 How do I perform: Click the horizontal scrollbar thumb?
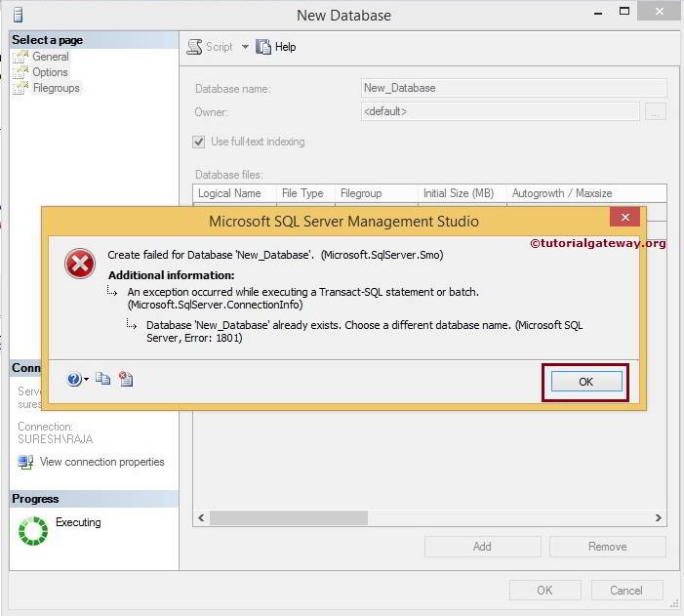[289, 517]
